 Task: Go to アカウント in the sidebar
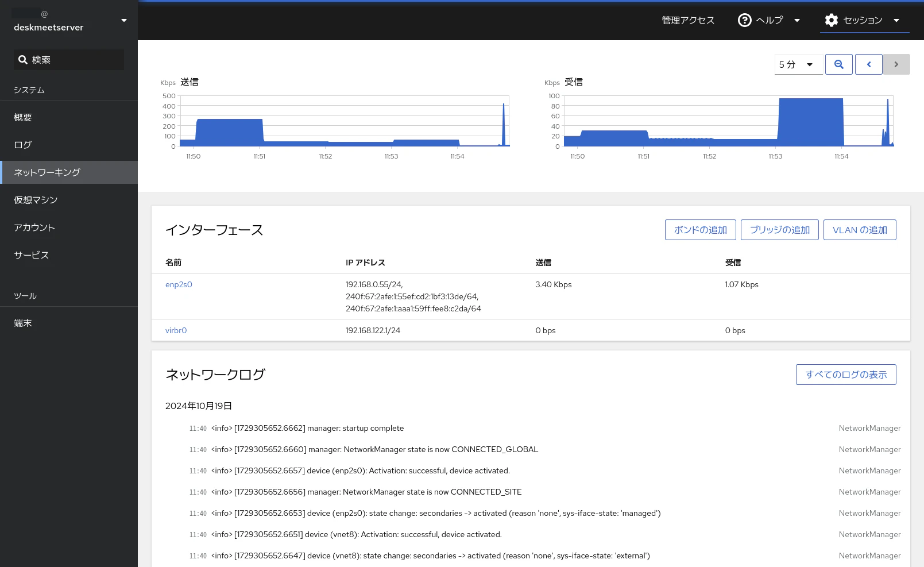click(69, 227)
